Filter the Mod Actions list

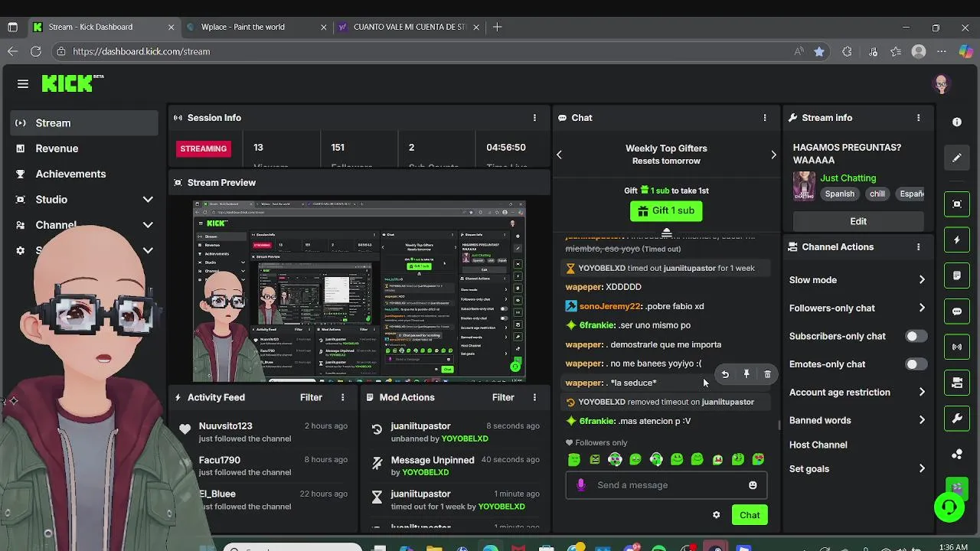(x=503, y=397)
